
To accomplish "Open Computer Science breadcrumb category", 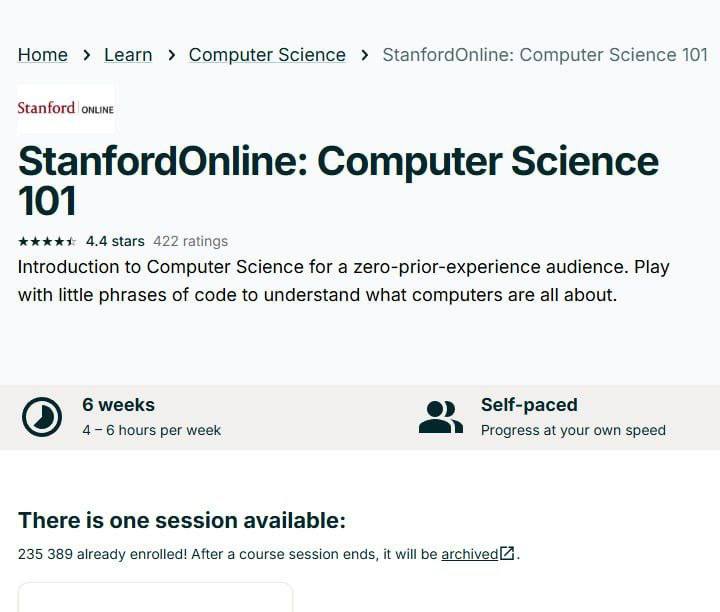I will tap(267, 55).
